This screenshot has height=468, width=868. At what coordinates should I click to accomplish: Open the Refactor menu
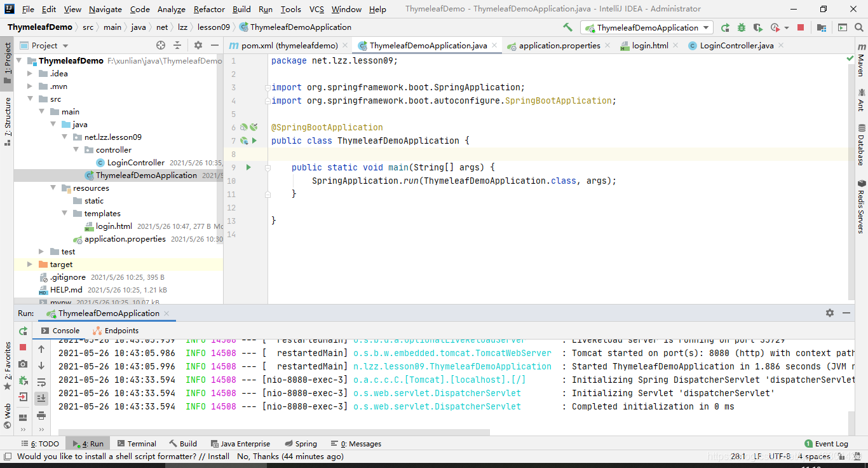coord(209,9)
